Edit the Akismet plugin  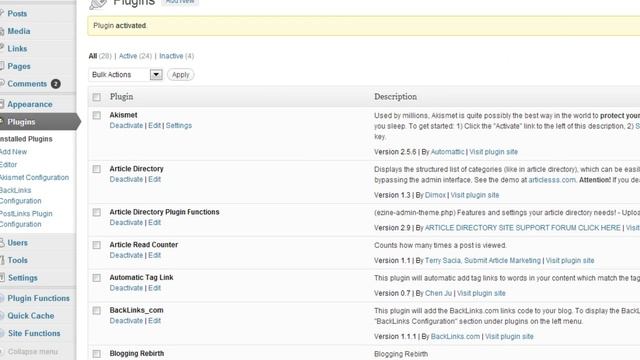click(154, 126)
